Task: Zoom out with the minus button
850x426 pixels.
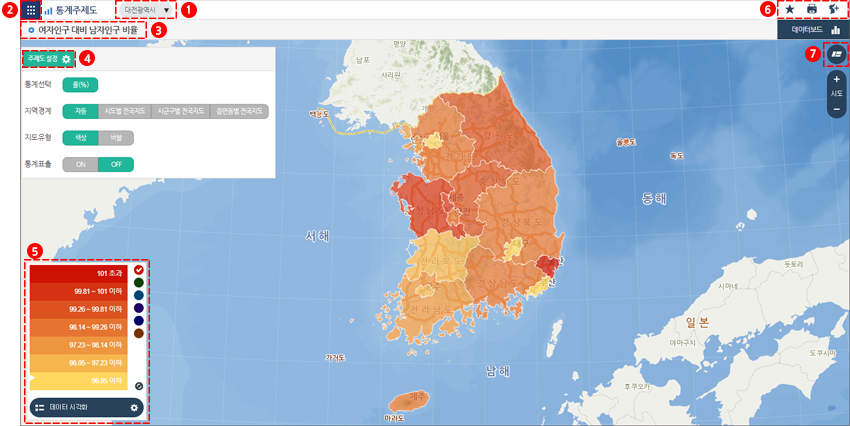Action: 836,109
